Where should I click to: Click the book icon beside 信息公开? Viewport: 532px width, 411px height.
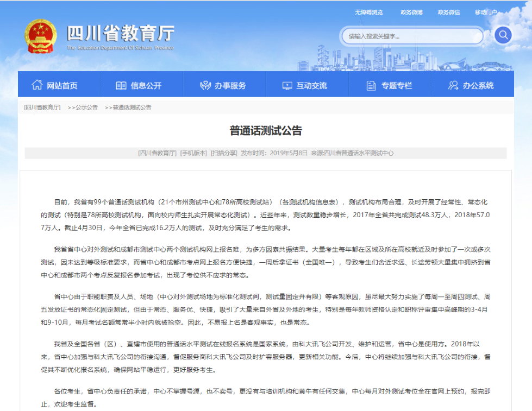click(121, 85)
